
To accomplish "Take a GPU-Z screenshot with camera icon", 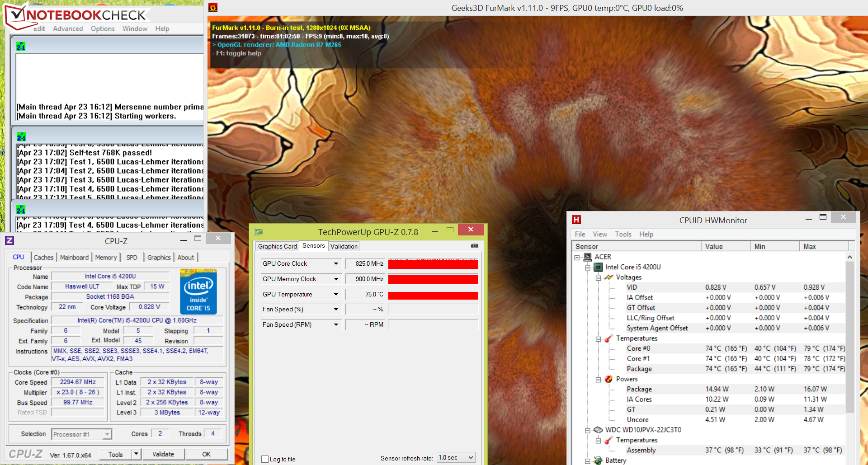I will click(475, 246).
